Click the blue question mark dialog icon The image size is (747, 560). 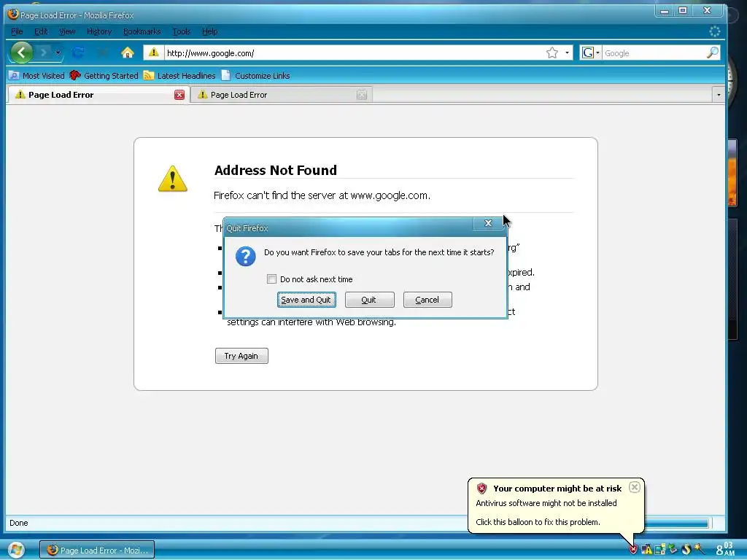tap(245, 256)
